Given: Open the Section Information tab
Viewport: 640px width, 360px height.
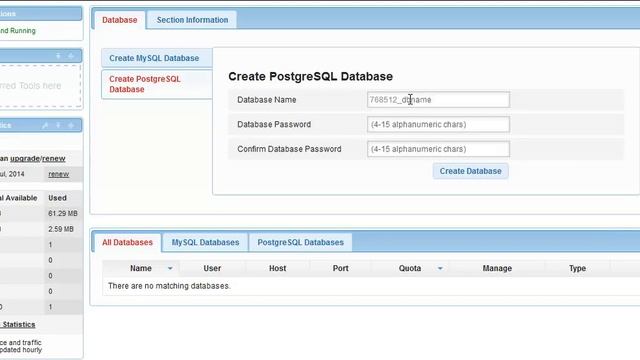Looking at the screenshot, I should point(192,20).
